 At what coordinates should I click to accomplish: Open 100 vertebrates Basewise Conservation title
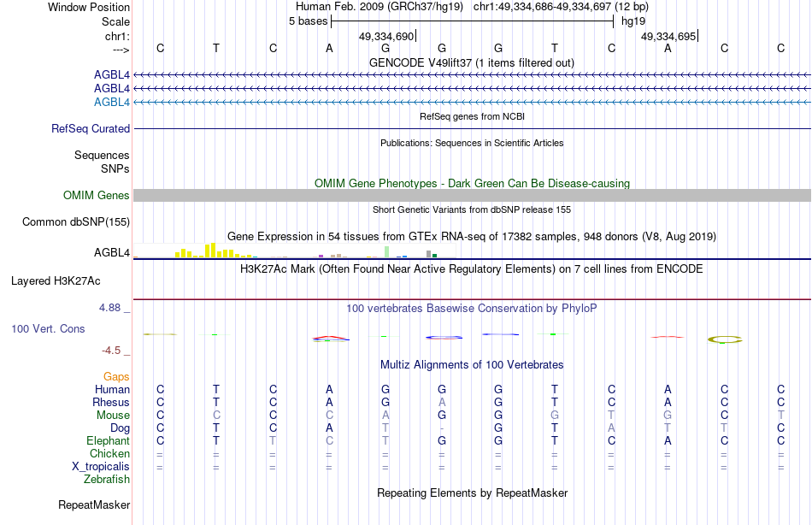pos(472,309)
